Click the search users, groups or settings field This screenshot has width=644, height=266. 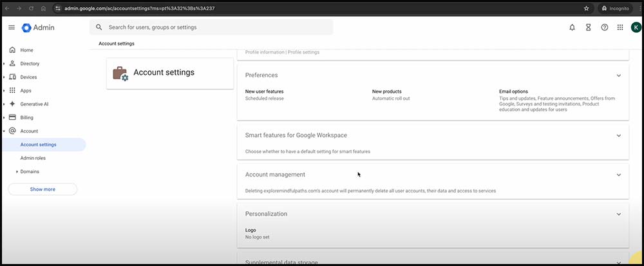coord(211,28)
